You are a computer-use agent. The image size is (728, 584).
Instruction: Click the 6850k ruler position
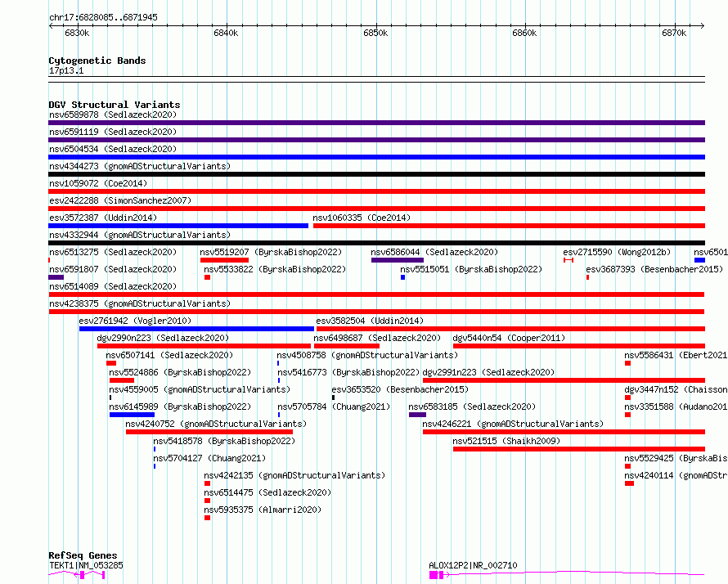point(375,33)
